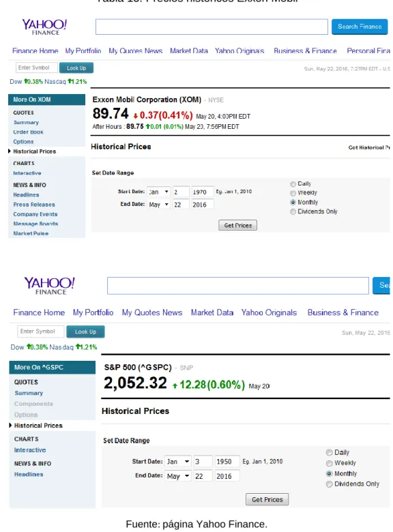Screen dimensions: 393x532
Task: Click the search box in the Exxon Mobil page
Action: [212, 27]
